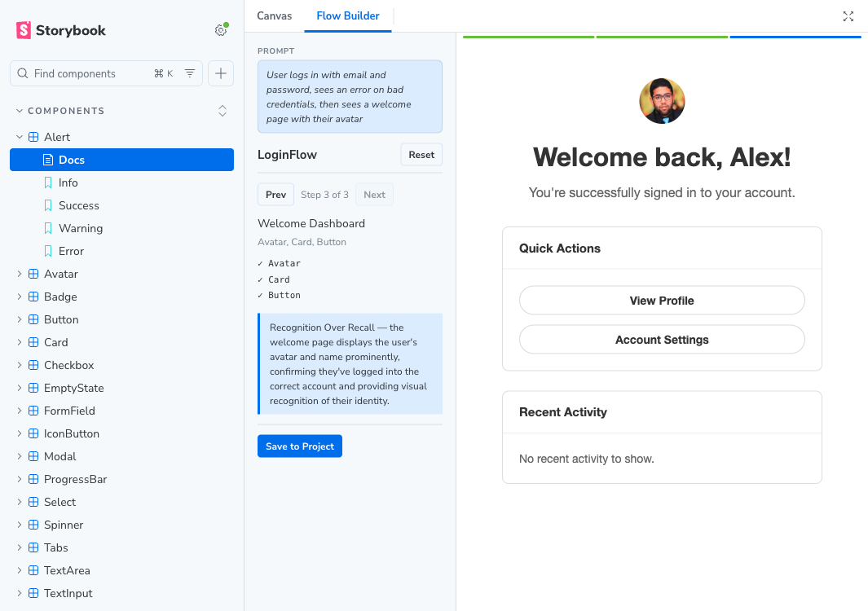Jump to second green progress segment
Screen dimensions: 868x611
662,37
